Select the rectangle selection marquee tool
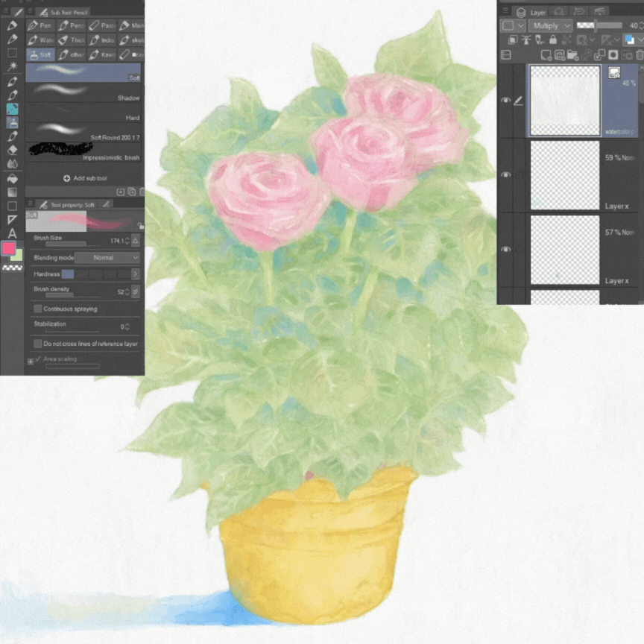 click(12, 53)
